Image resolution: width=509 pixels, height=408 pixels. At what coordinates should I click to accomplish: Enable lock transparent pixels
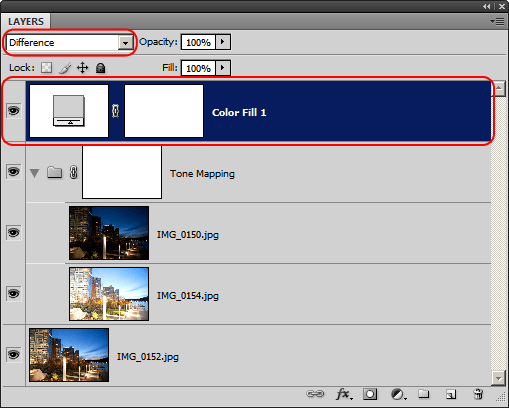(x=46, y=68)
